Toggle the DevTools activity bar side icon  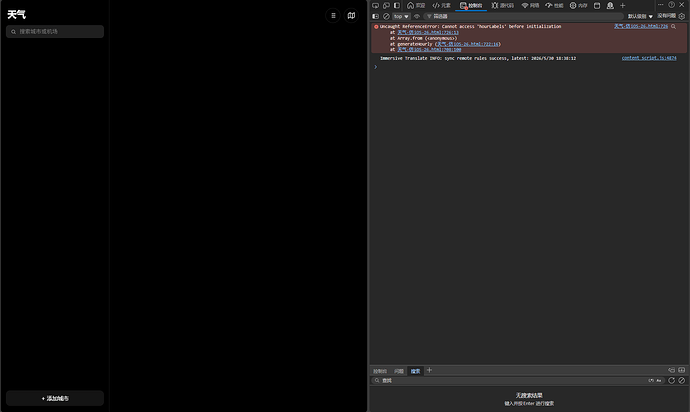pos(396,5)
